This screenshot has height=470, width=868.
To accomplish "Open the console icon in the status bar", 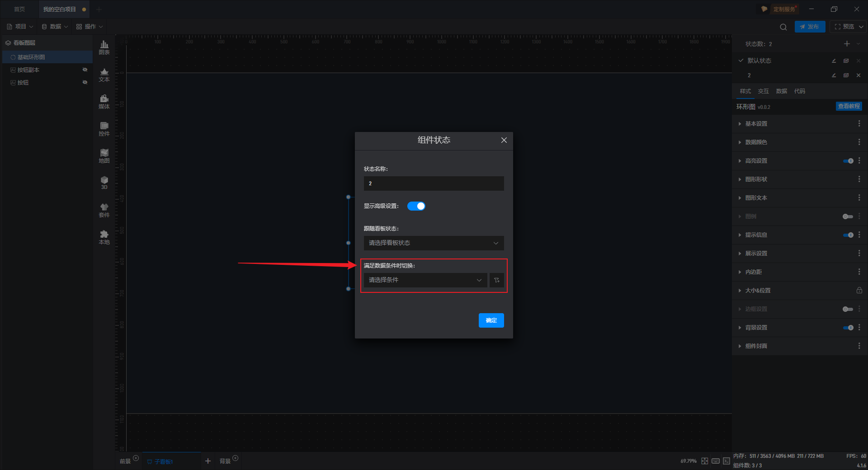I will 726,461.
